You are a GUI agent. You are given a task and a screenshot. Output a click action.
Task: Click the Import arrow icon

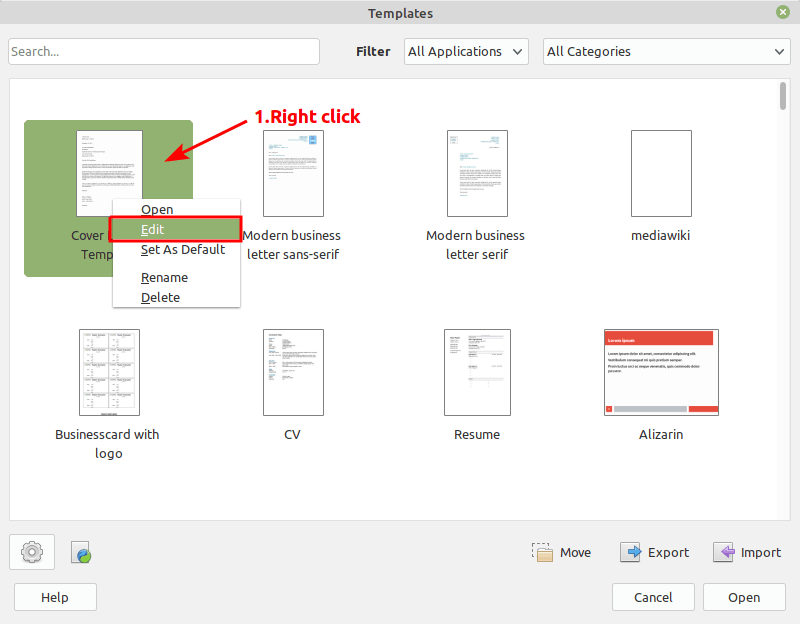[724, 553]
